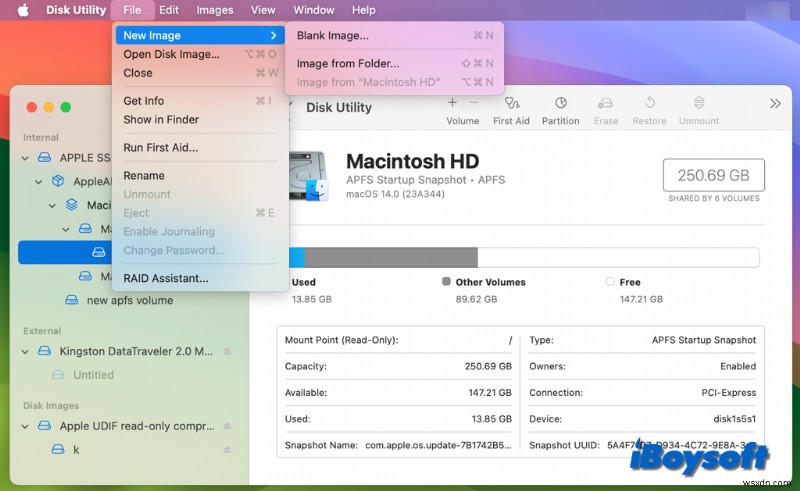Collapse the nested Macintosh HD volume
Image resolution: width=800 pixels, height=491 pixels.
pyautogui.click(x=66, y=230)
